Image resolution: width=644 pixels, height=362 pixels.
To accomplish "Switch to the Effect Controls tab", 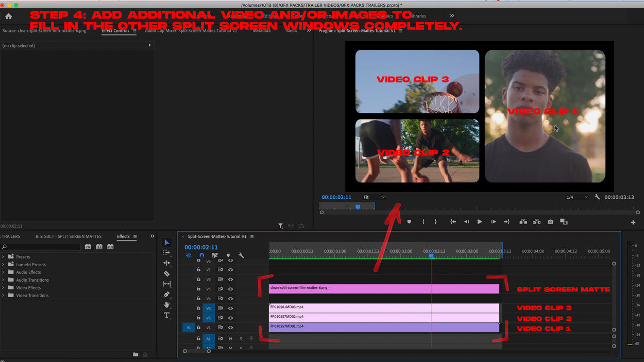I will pos(115,31).
